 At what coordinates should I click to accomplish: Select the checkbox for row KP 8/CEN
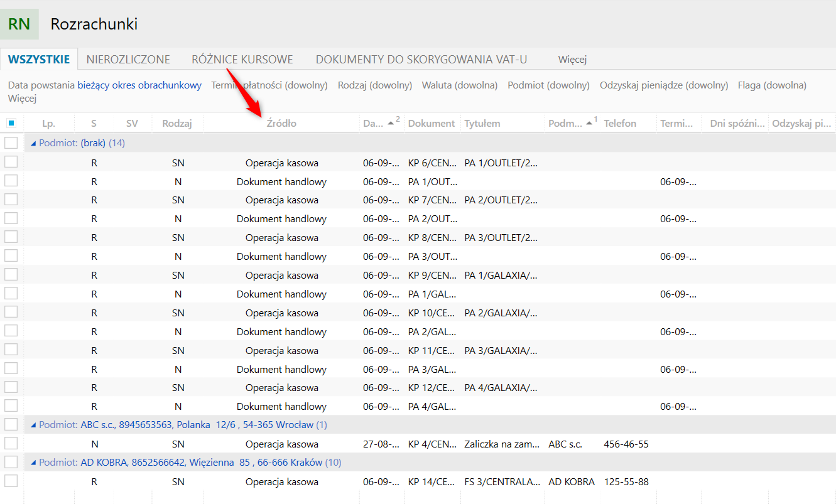(11, 237)
